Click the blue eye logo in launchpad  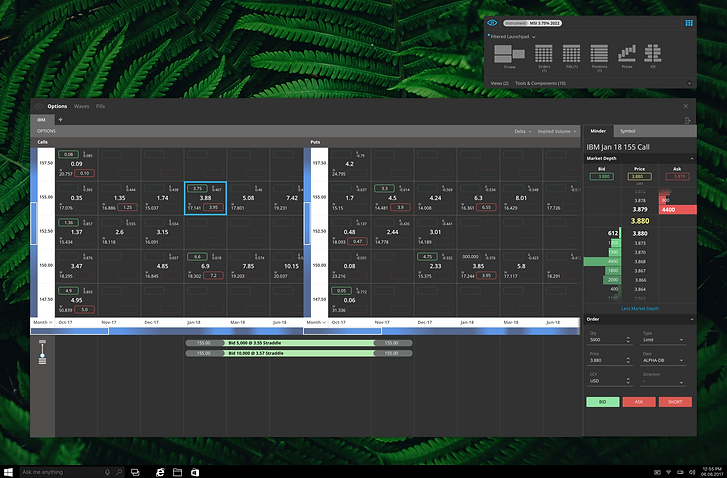pos(492,23)
